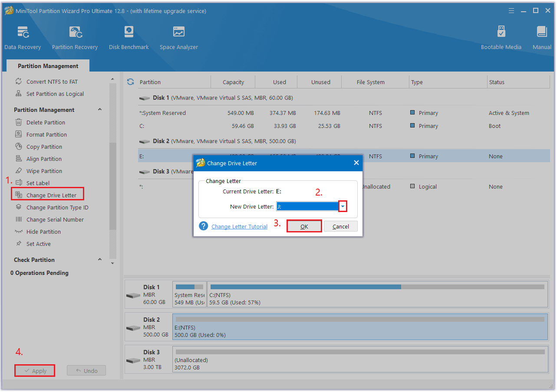The image size is (557, 392).
Task: Refresh the partition list icon
Action: tap(130, 82)
